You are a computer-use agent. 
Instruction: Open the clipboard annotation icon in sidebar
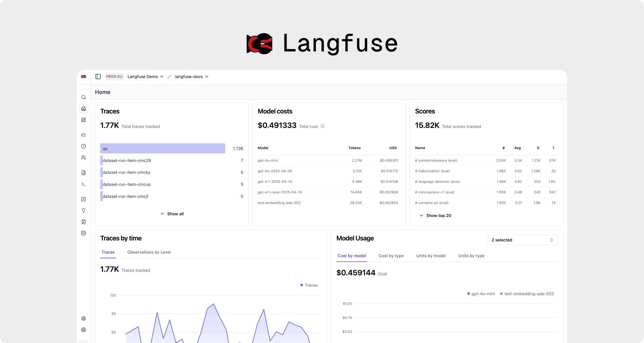[x=83, y=222]
